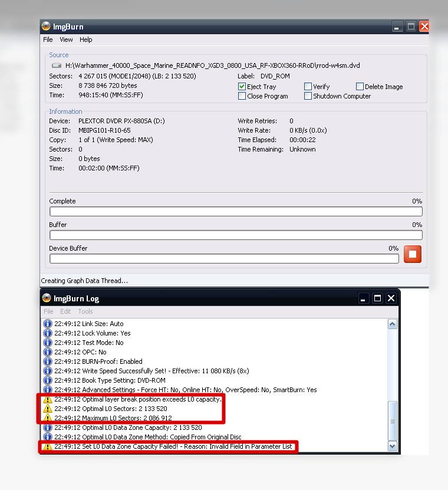Enable the Shutdown Computer checkbox
448x490 pixels.
click(308, 96)
